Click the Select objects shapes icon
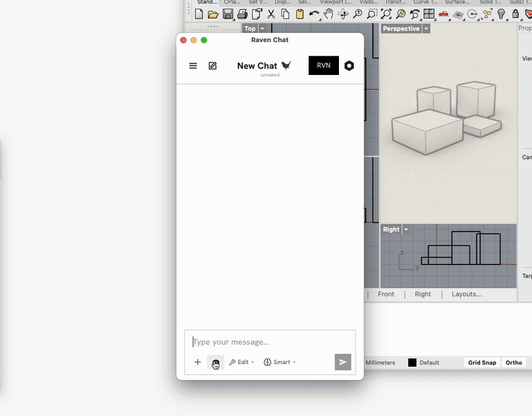 click(487, 14)
